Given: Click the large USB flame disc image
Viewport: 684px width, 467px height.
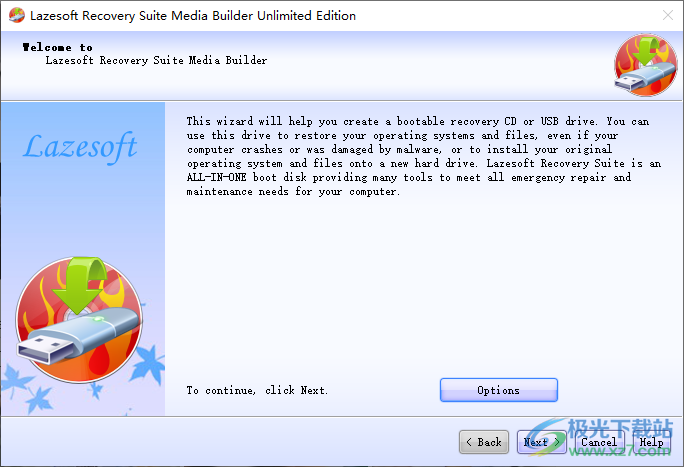Looking at the screenshot, I should pos(79,320).
